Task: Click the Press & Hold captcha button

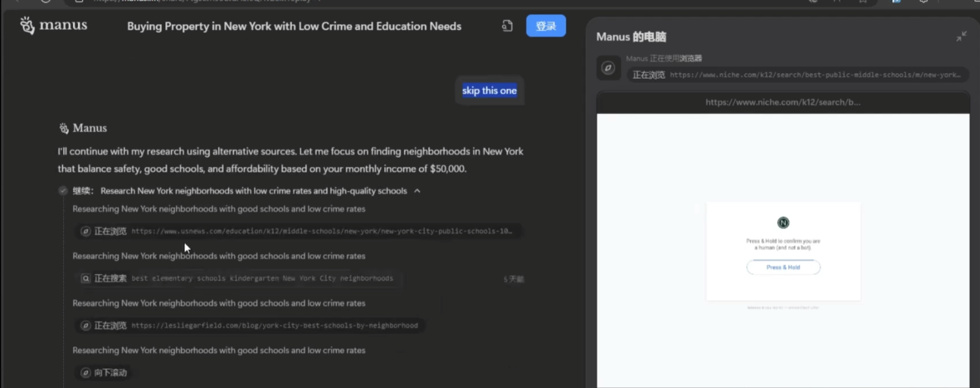Action: [783, 268]
